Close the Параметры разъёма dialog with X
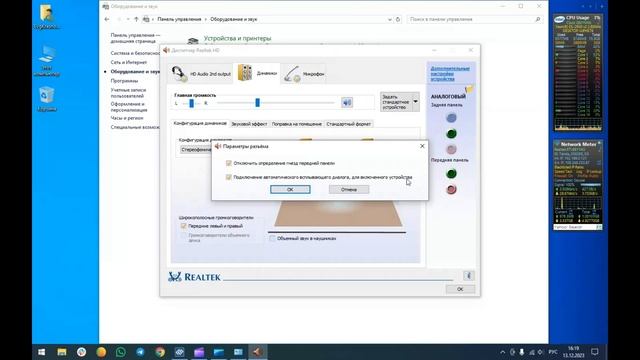Viewport: 640px width, 360px height. point(422,146)
